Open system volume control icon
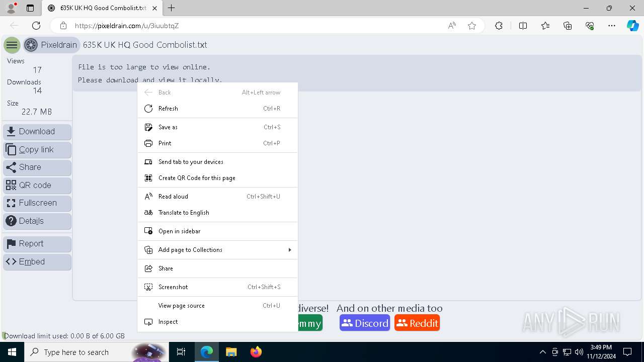 pyautogui.click(x=579, y=352)
